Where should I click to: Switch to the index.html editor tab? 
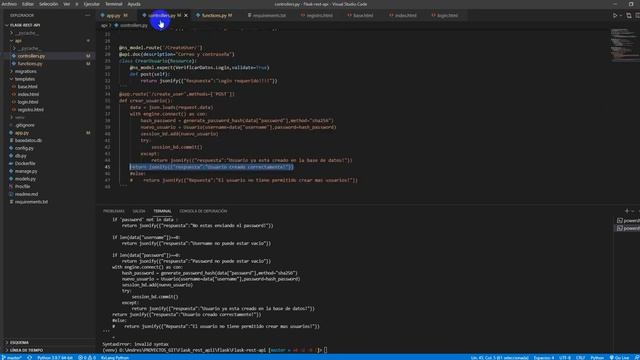click(405, 16)
